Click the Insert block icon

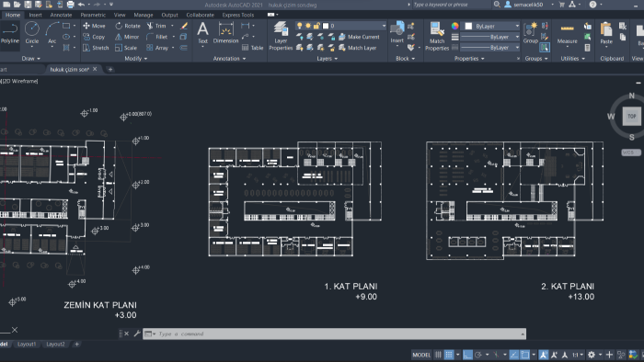[397, 32]
